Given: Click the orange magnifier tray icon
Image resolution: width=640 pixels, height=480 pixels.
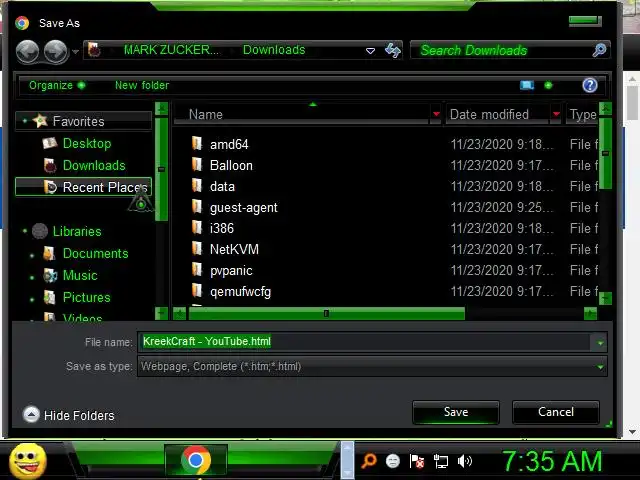Looking at the screenshot, I should click(369, 461).
